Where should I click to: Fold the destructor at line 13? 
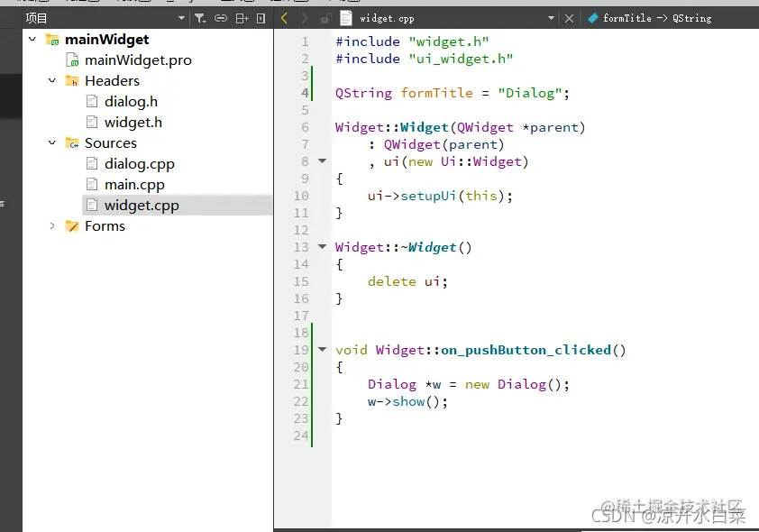[323, 246]
